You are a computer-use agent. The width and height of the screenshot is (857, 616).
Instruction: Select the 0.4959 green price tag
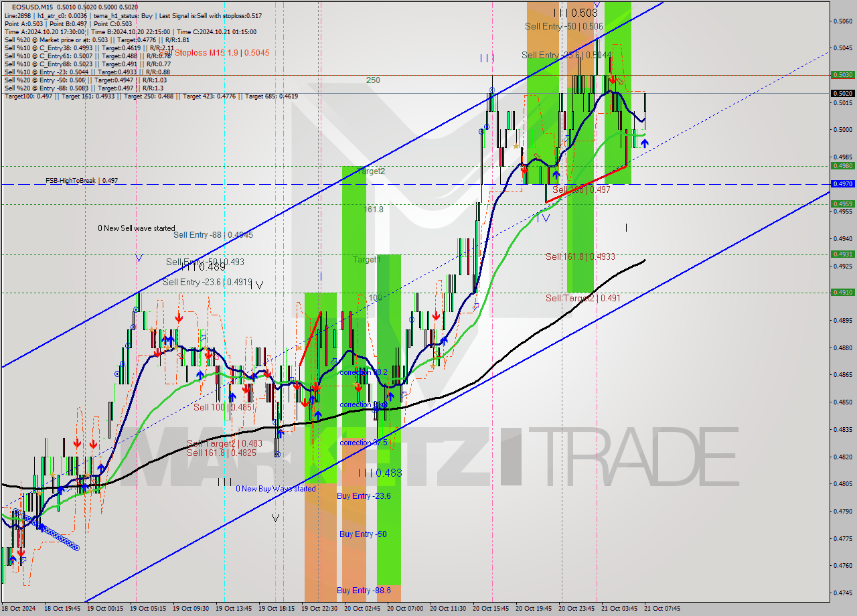coord(842,204)
